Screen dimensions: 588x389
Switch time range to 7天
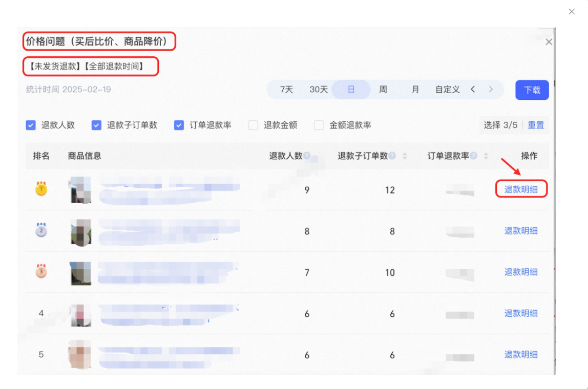click(x=286, y=90)
